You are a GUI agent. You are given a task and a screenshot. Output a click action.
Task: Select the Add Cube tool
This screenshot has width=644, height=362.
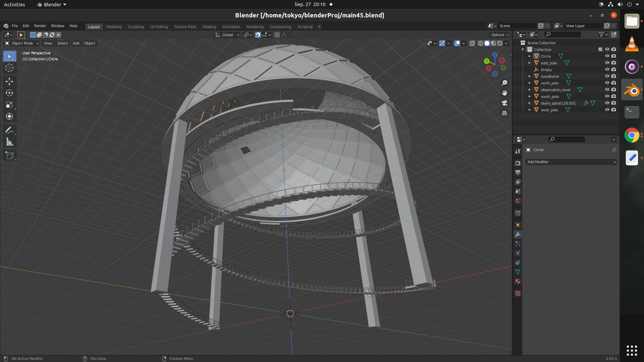coord(9,156)
